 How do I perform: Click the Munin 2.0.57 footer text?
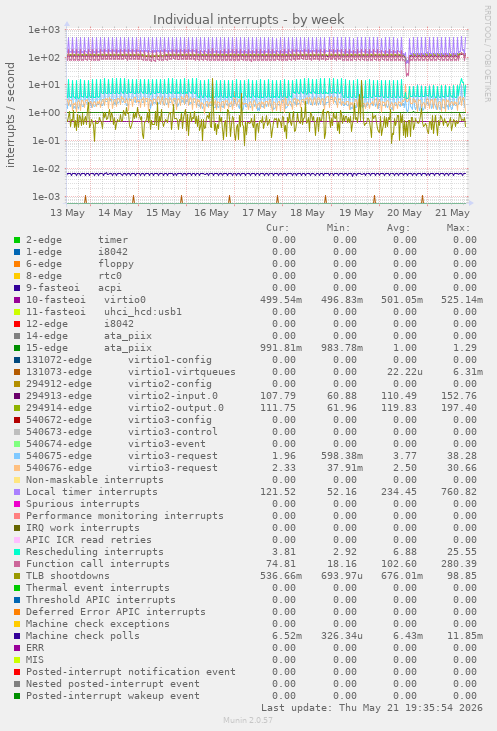coord(248,720)
